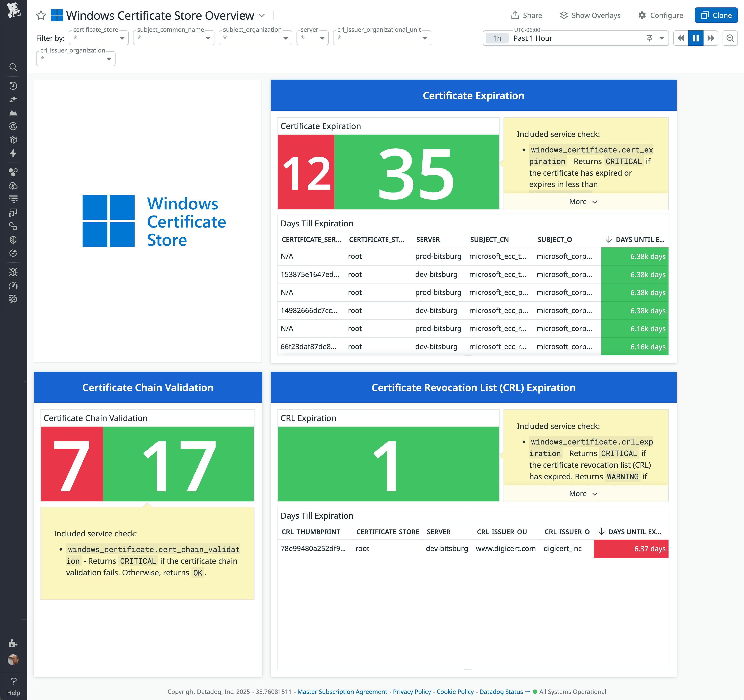Open the logs list icon in the sidebar
The image size is (744, 700).
tap(13, 199)
